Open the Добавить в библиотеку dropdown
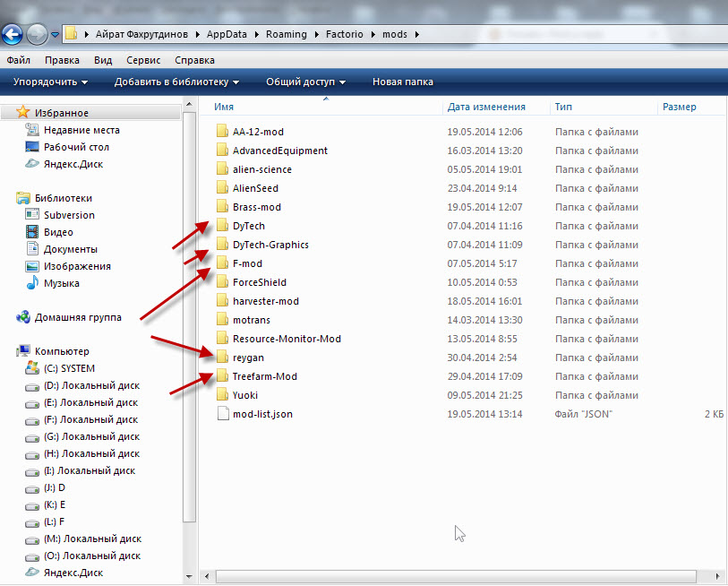Screen dimensions: 728x586 [x=176, y=82]
